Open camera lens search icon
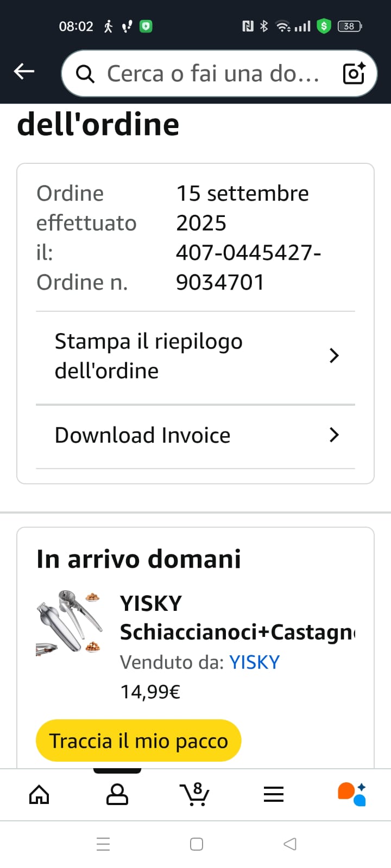The image size is (391, 868). [354, 73]
